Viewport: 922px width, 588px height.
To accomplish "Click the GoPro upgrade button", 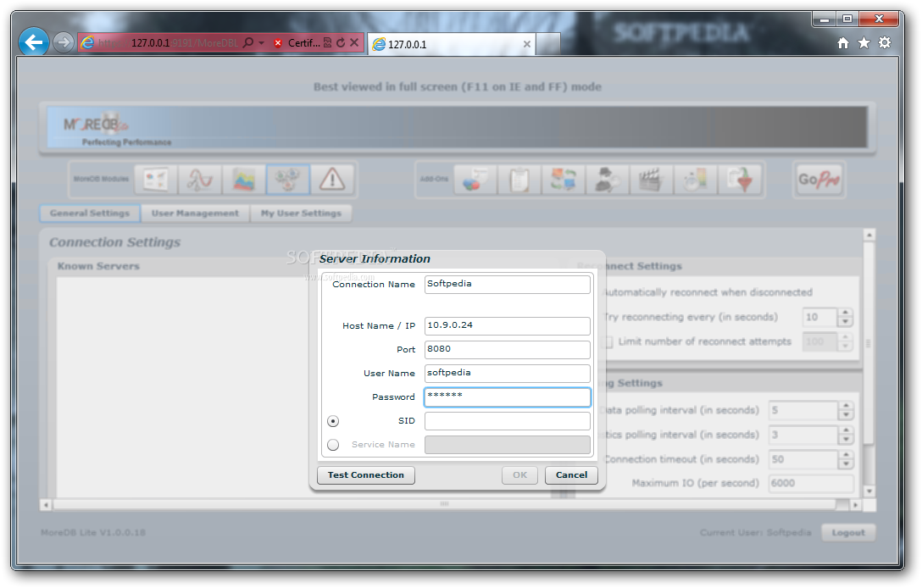I will click(x=819, y=180).
